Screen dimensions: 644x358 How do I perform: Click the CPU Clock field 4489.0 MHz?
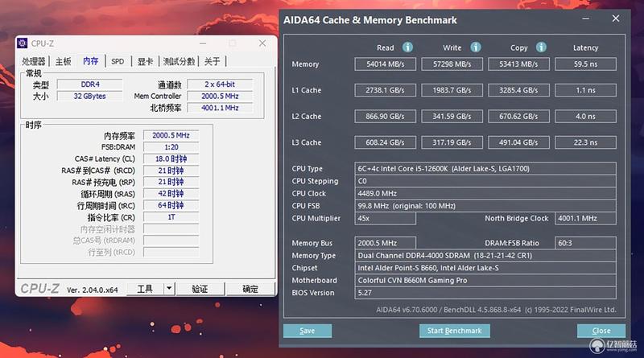[x=485, y=193]
